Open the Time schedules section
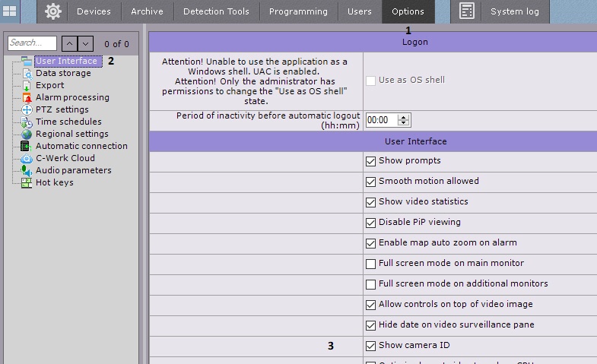This screenshot has width=597, height=364. pyautogui.click(x=68, y=122)
